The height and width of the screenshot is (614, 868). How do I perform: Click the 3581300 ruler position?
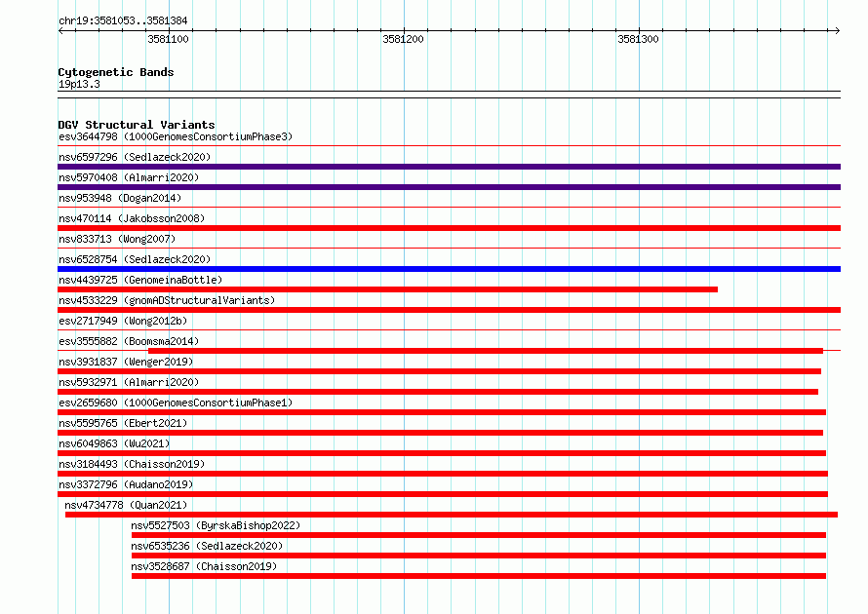click(638, 39)
